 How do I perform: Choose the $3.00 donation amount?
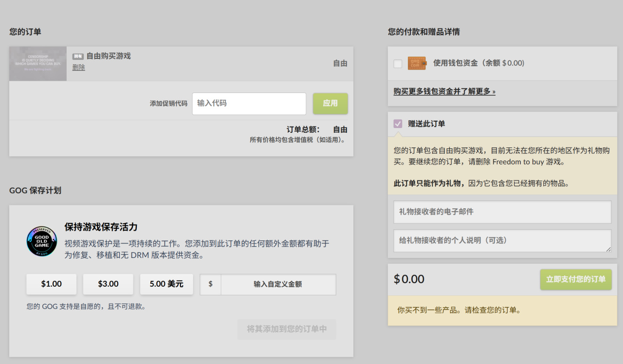pyautogui.click(x=108, y=284)
